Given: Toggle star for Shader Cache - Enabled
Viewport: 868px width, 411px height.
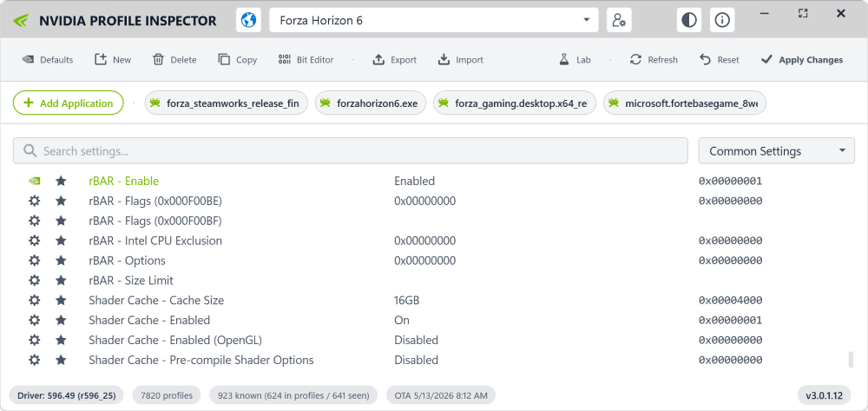Looking at the screenshot, I should [61, 320].
